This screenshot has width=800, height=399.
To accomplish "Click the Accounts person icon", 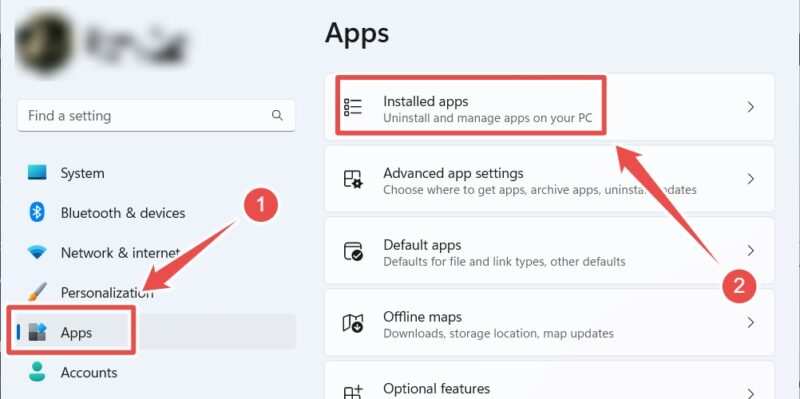I will click(x=37, y=372).
